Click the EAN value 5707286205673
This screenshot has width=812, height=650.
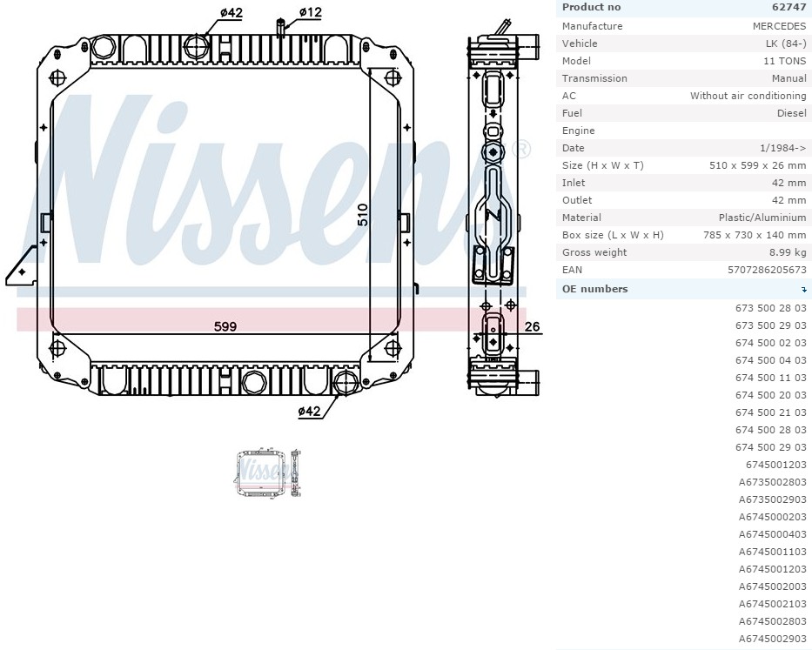tap(767, 270)
